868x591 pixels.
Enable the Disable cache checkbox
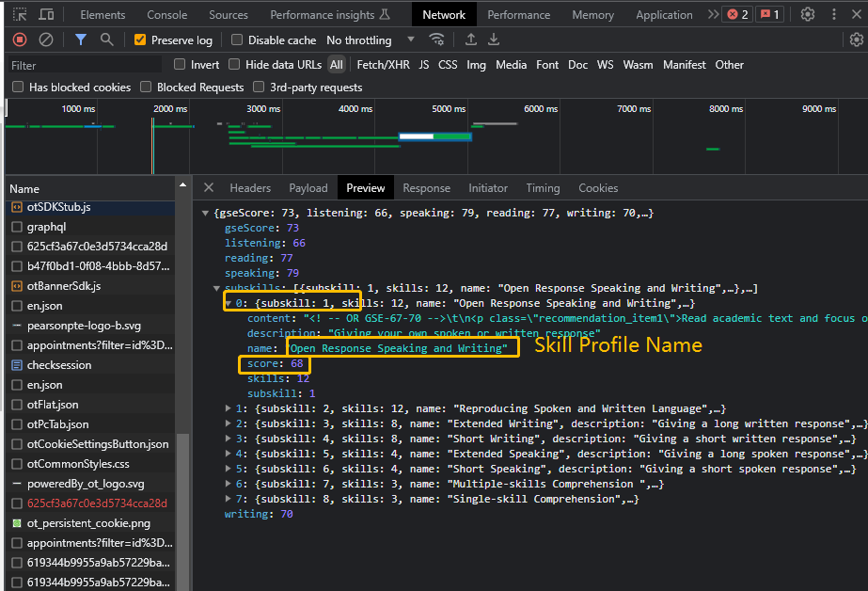point(236,40)
